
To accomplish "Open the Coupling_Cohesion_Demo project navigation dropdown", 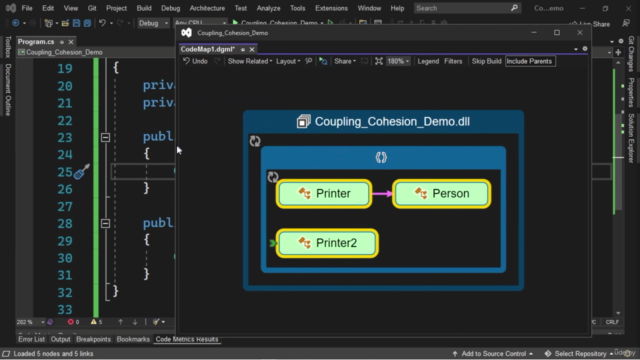I will click(x=96, y=52).
